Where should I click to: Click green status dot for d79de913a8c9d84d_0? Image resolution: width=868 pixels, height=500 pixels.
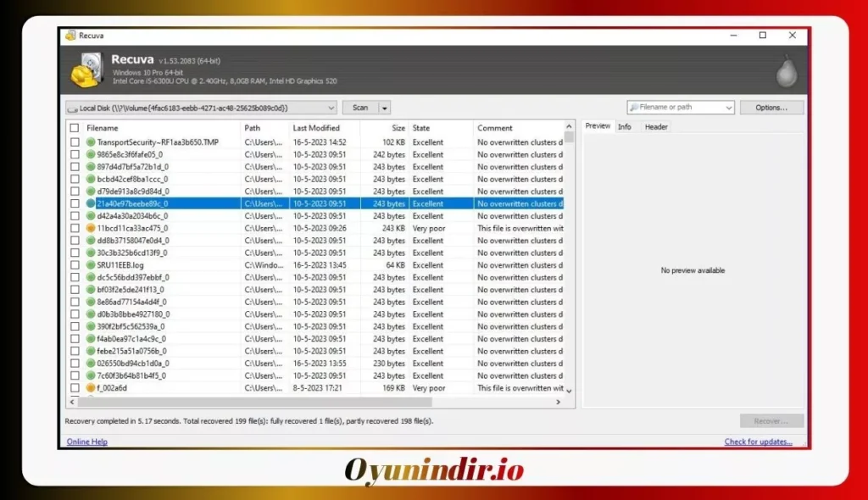[x=91, y=192]
